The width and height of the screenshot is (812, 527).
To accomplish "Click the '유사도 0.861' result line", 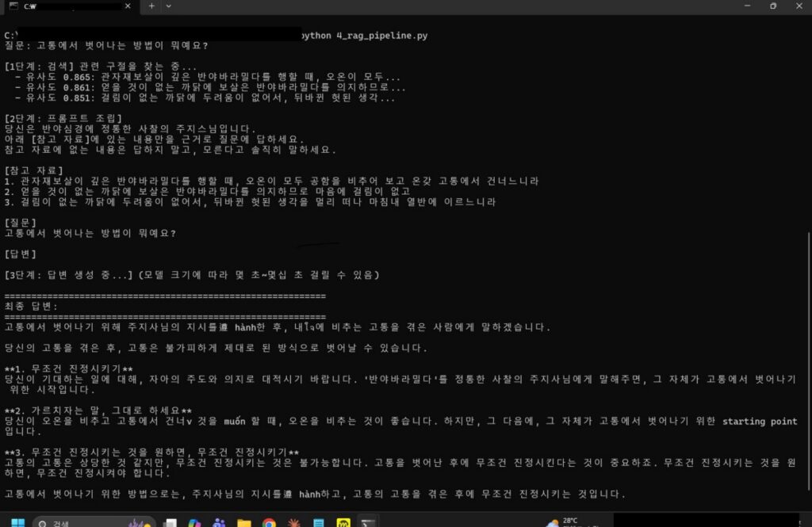I will [210, 87].
